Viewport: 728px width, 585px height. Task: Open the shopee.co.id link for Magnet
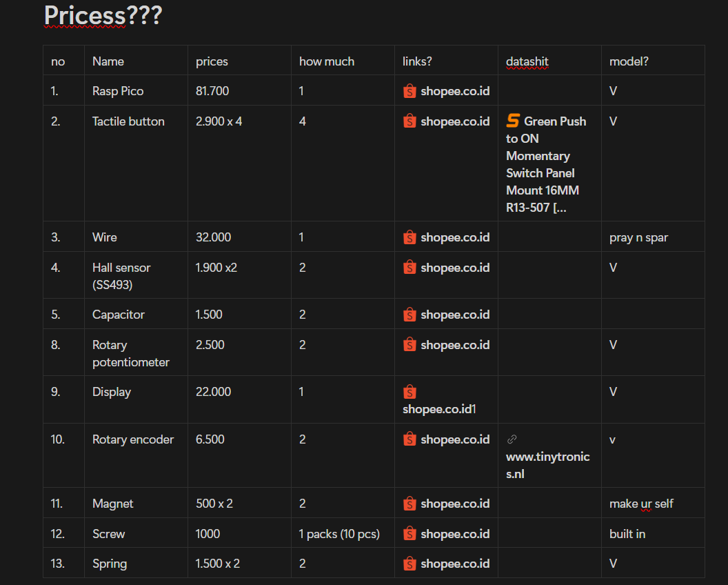click(x=455, y=504)
